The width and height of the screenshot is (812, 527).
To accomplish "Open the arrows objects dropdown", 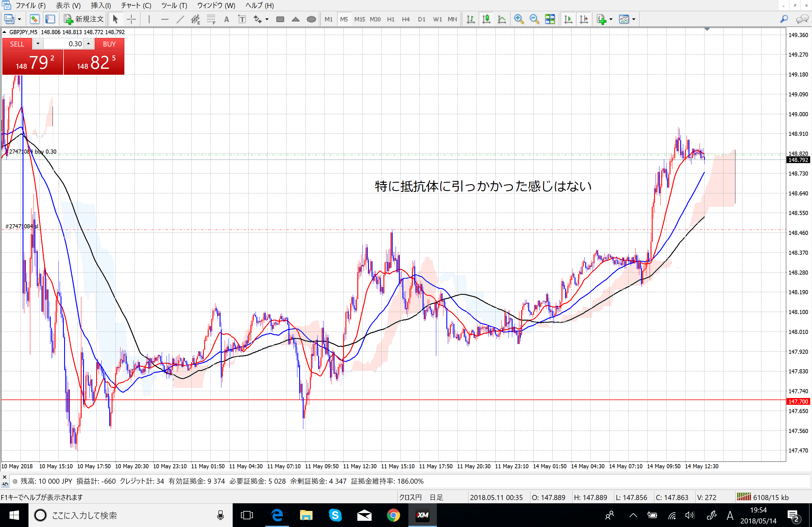I will [x=267, y=20].
